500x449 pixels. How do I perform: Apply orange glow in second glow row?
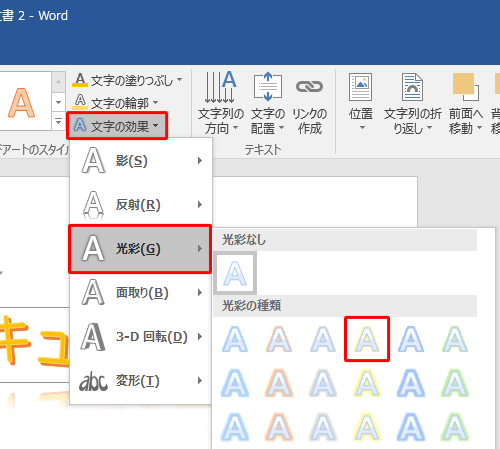pyautogui.click(x=279, y=383)
